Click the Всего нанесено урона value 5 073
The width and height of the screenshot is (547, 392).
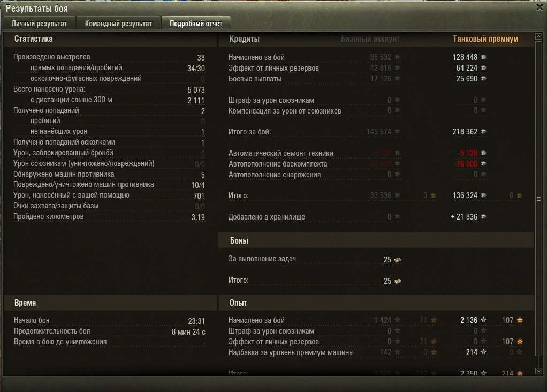(196, 90)
